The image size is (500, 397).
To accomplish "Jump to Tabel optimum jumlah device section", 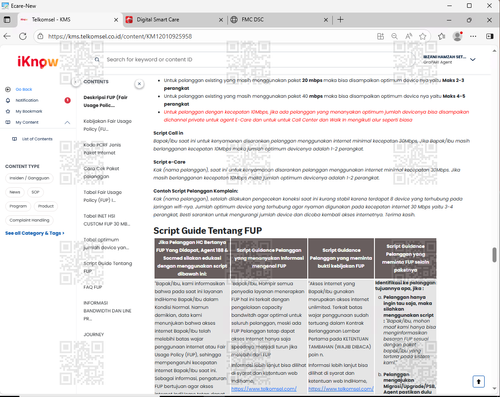I will 106,244.
